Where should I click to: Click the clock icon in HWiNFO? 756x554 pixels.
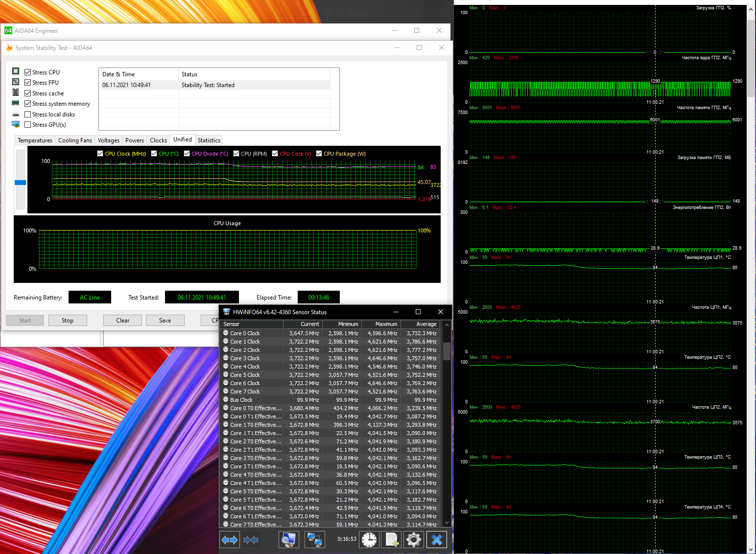click(369, 540)
